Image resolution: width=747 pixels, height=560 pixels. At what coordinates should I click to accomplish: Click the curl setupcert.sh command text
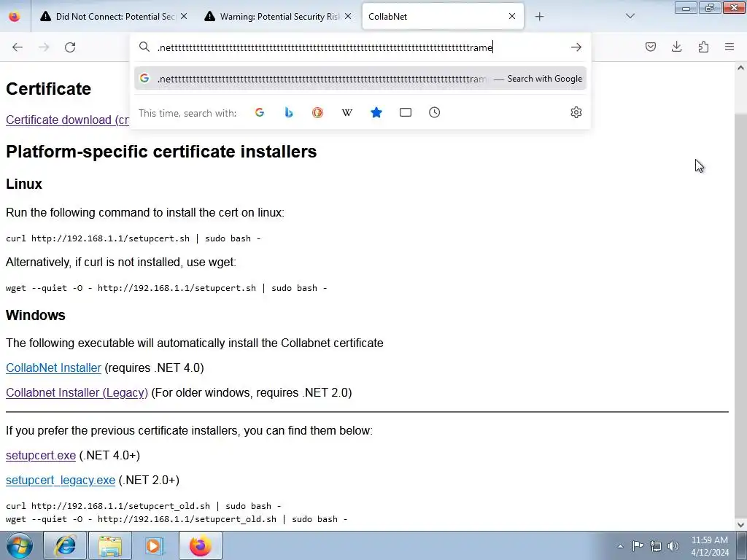tap(133, 238)
